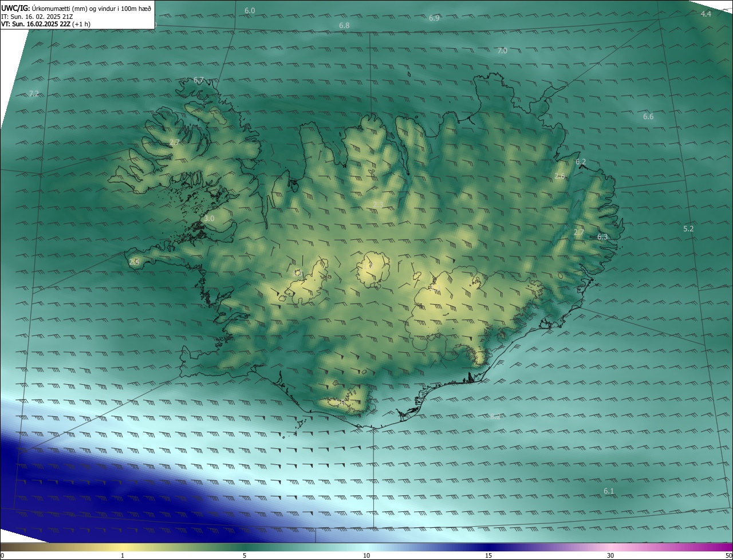This screenshot has width=733, height=560.
Task: Click the 7.2 value label
Action: click(x=34, y=93)
